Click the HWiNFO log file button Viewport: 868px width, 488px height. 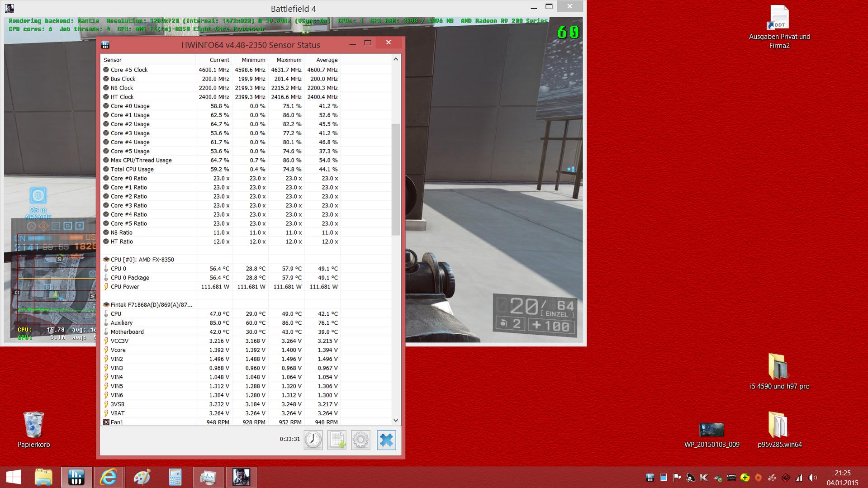[x=337, y=440]
